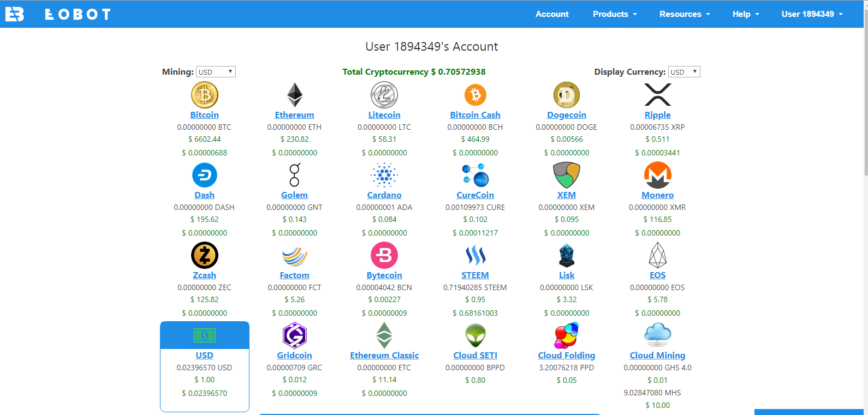The image size is (868, 415).
Task: Click the Lisk crystal icon
Action: click(x=567, y=255)
